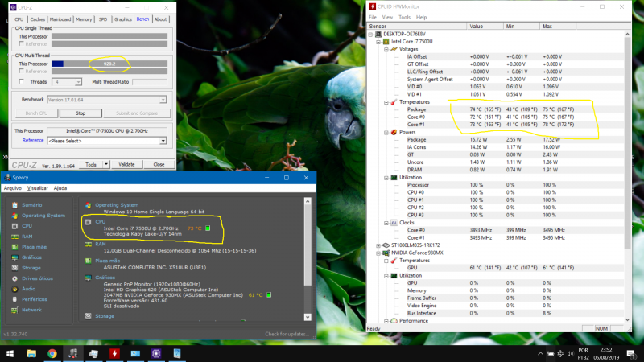Enable the Threads checkbox in CPU-Z
This screenshot has width=644, height=362.
coord(22,82)
